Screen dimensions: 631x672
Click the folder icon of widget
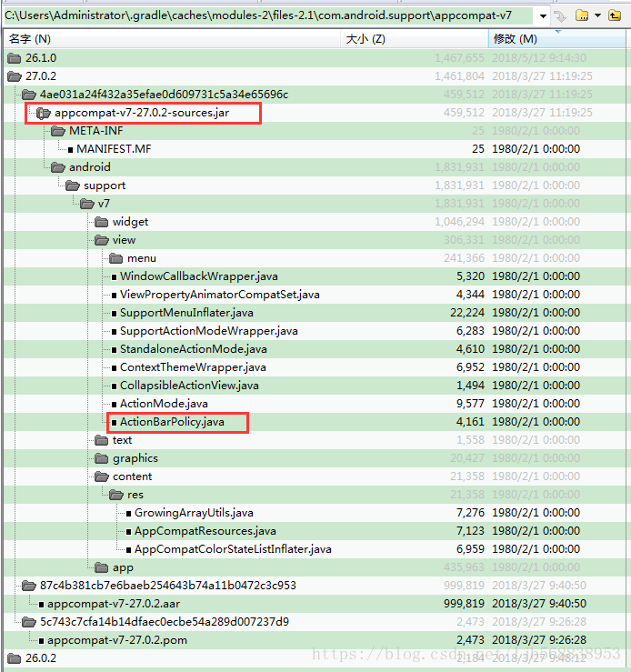pos(102,222)
